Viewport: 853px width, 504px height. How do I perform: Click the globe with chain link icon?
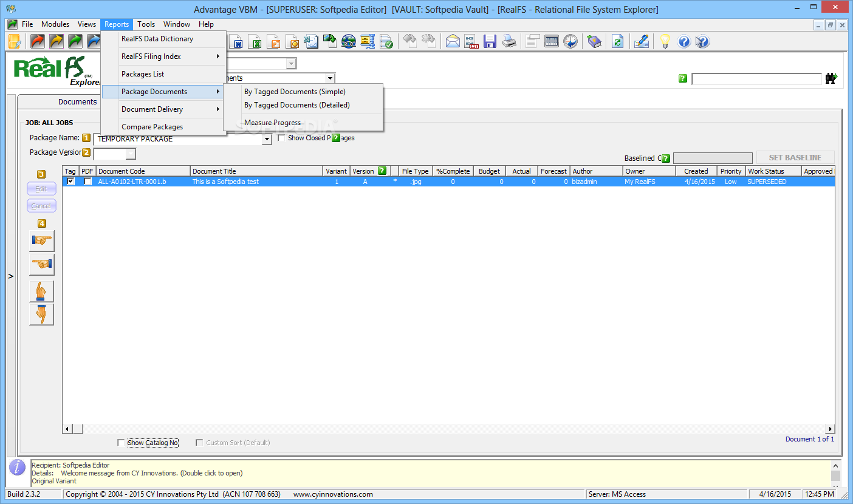[349, 41]
